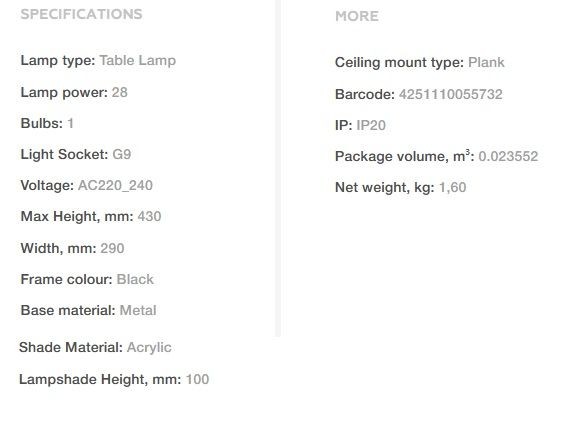Select the Table Lamp value text

point(138,61)
